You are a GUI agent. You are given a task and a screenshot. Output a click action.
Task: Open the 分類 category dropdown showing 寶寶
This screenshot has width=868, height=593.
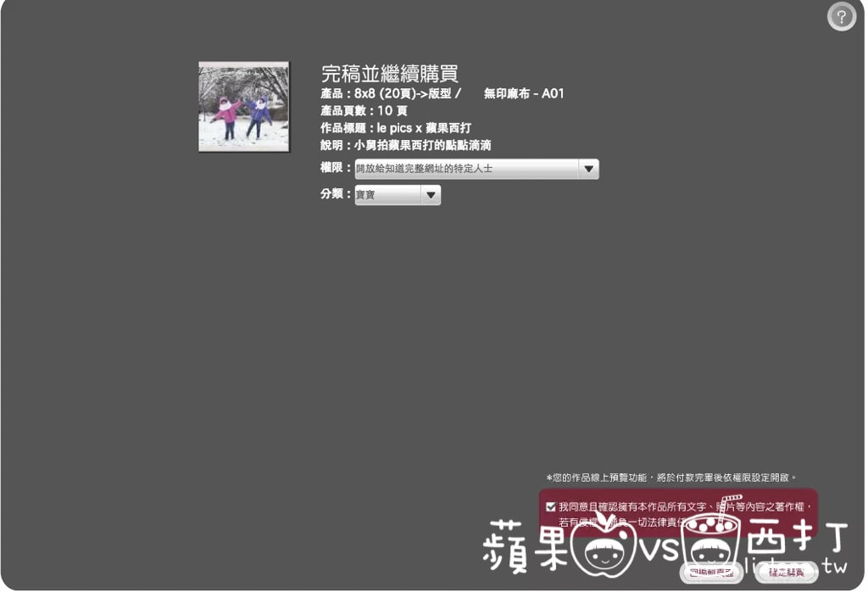coord(387,195)
